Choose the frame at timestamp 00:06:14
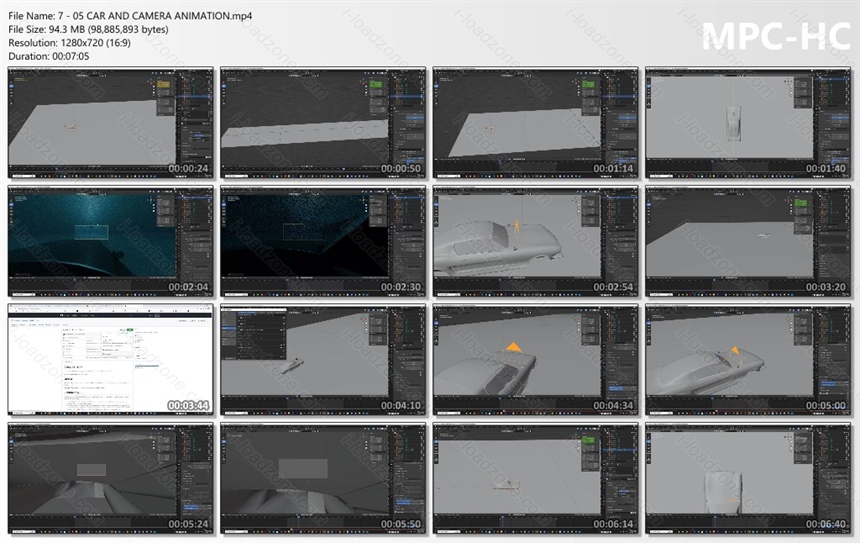 536,478
